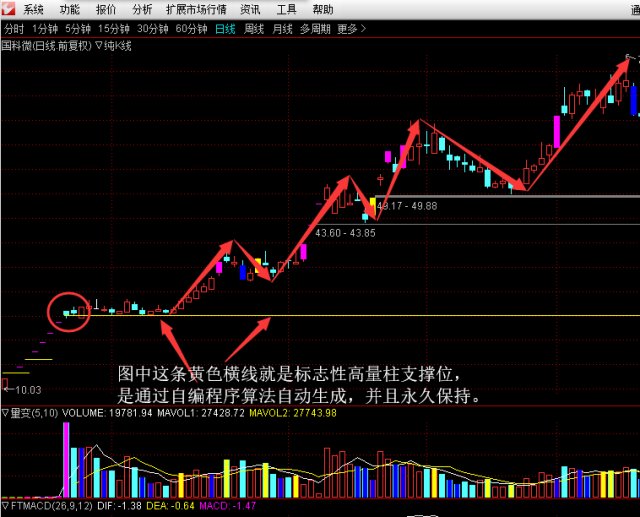Open the 资讯 menu

[x=250, y=9]
